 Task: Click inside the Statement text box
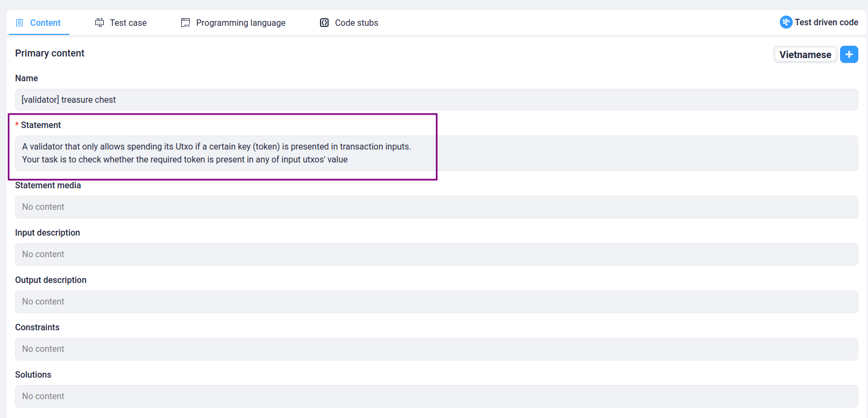[x=436, y=153]
